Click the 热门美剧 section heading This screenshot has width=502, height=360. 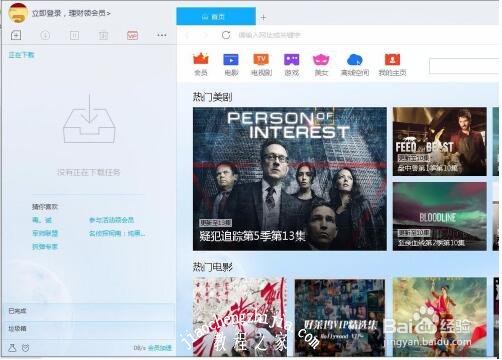pyautogui.click(x=212, y=97)
